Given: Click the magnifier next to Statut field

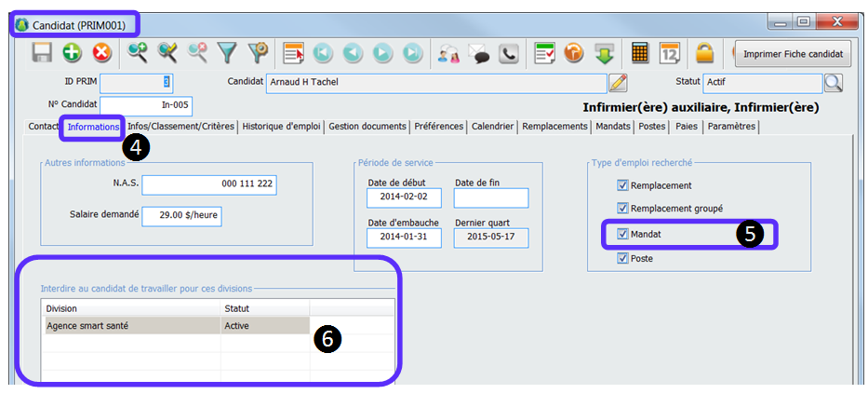Looking at the screenshot, I should pyautogui.click(x=833, y=83).
